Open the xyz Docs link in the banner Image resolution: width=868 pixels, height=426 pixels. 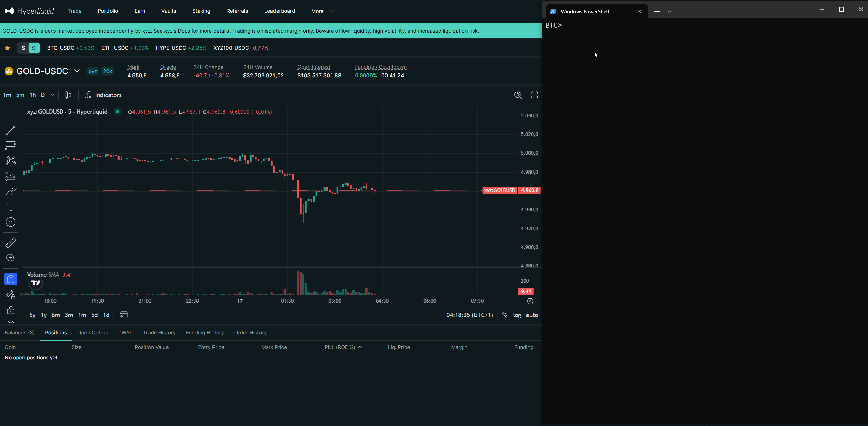(184, 31)
